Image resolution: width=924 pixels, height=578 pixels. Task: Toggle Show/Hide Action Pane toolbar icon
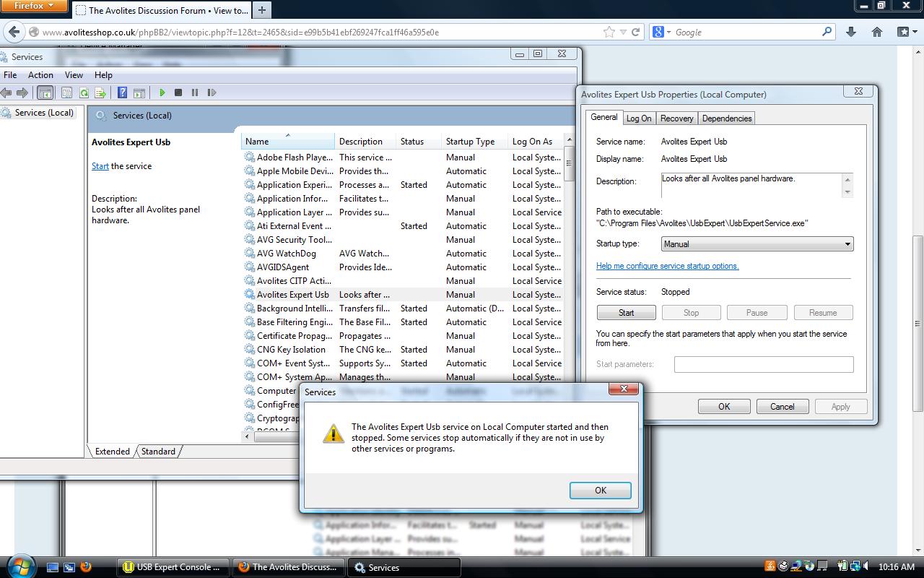click(x=139, y=92)
